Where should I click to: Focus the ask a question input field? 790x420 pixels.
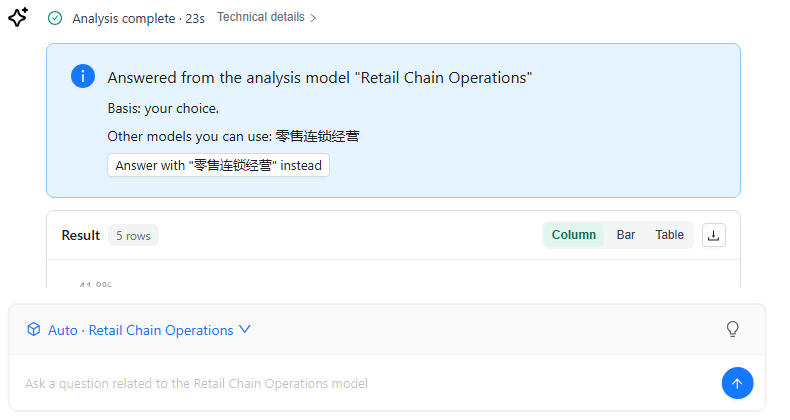pos(363,383)
